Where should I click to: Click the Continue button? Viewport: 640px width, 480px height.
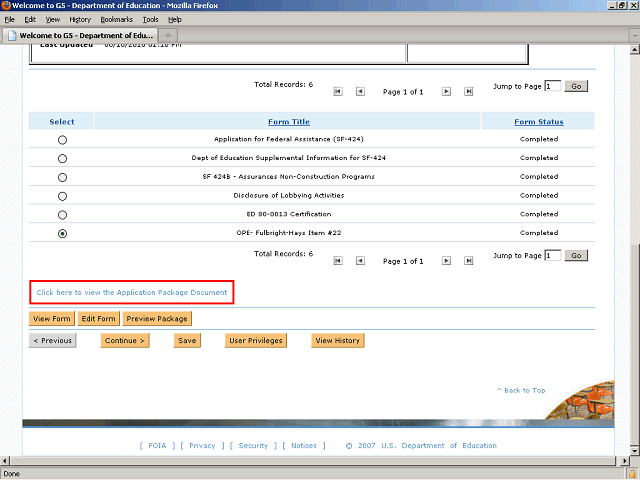[x=125, y=340]
